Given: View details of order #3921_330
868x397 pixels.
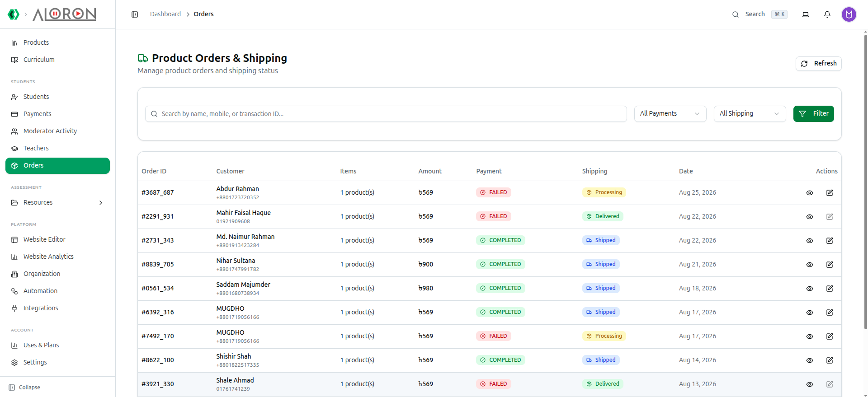Looking at the screenshot, I should 810,384.
